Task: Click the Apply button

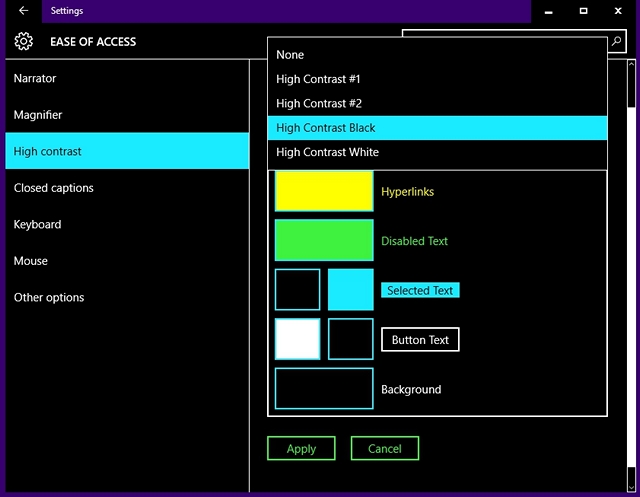Action: pos(301,448)
